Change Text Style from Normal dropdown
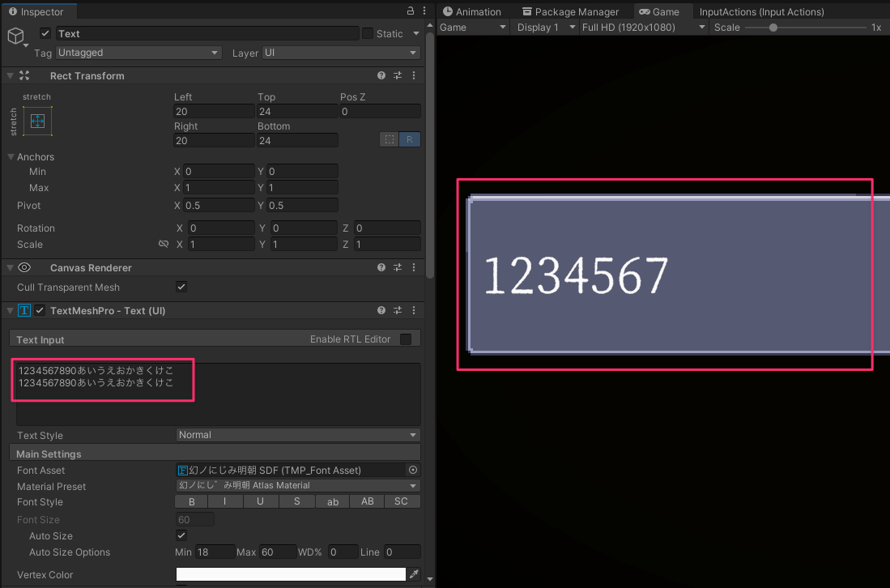This screenshot has height=588, width=890. coord(297,435)
